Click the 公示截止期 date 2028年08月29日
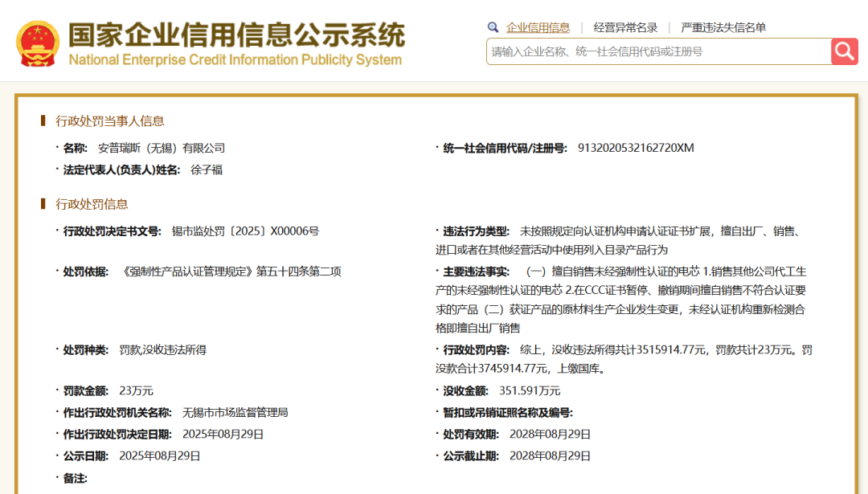The height and width of the screenshot is (494, 868). click(x=551, y=455)
